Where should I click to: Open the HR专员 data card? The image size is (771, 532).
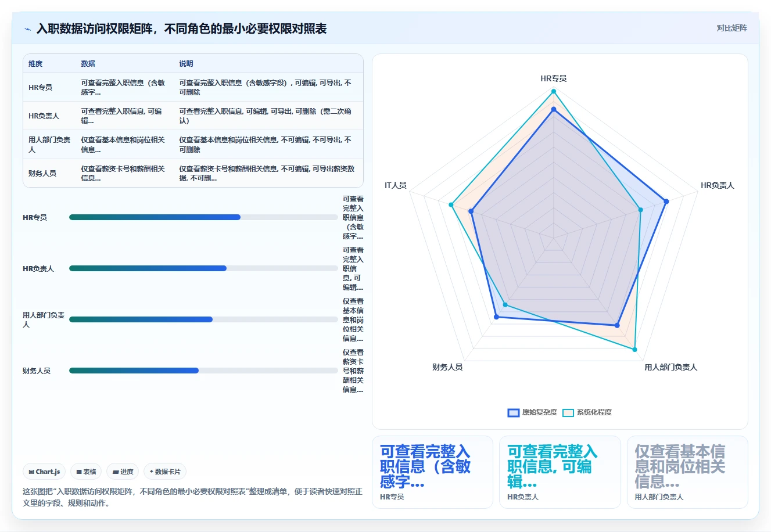coord(432,472)
